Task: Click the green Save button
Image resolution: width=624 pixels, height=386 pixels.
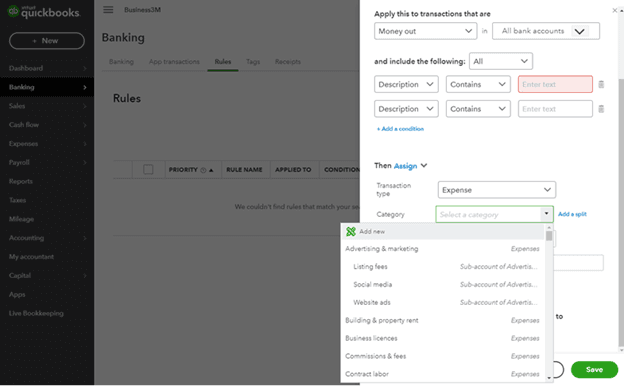Action: tap(594, 370)
